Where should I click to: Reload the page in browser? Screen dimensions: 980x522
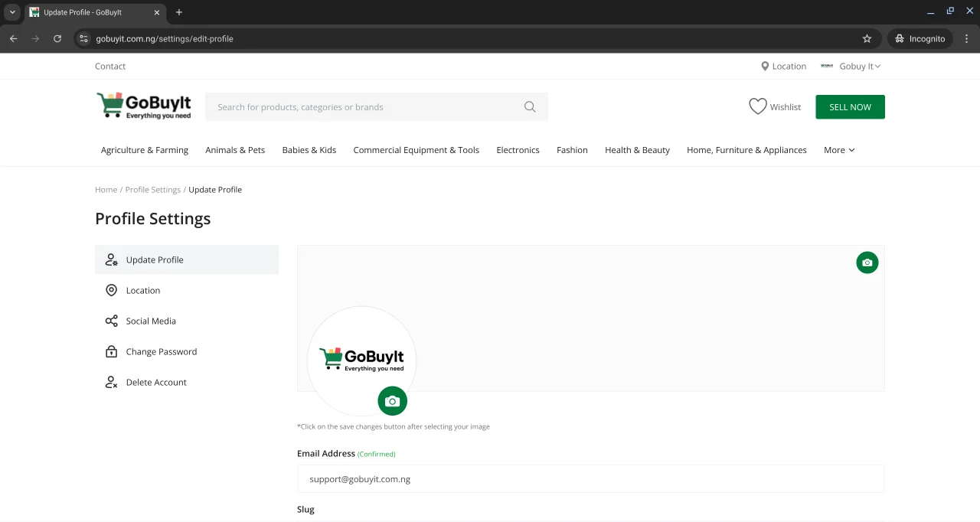click(x=57, y=39)
